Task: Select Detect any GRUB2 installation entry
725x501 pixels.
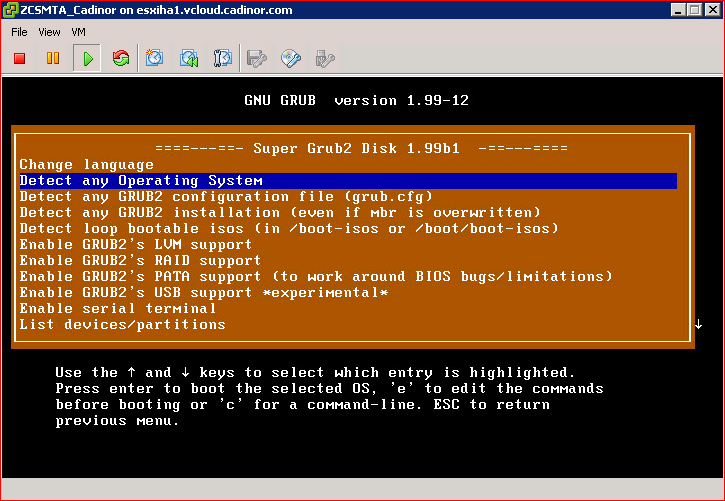Action: (x=348, y=213)
